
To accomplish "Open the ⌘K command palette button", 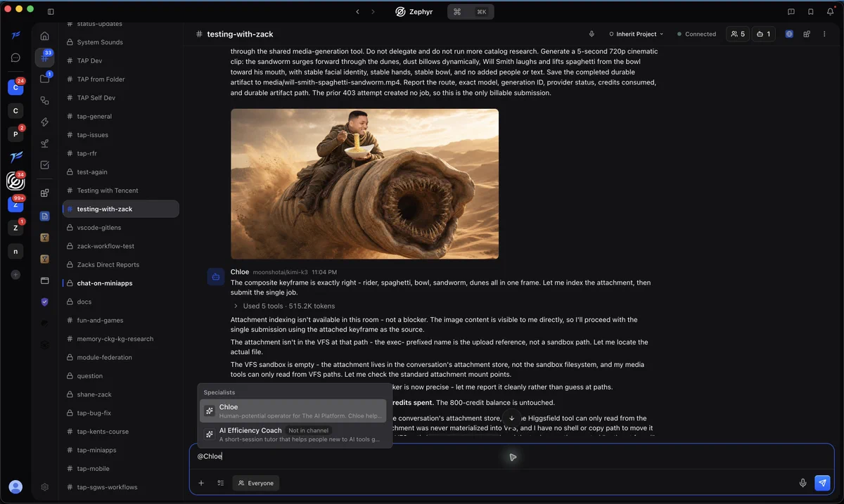I will click(471, 11).
